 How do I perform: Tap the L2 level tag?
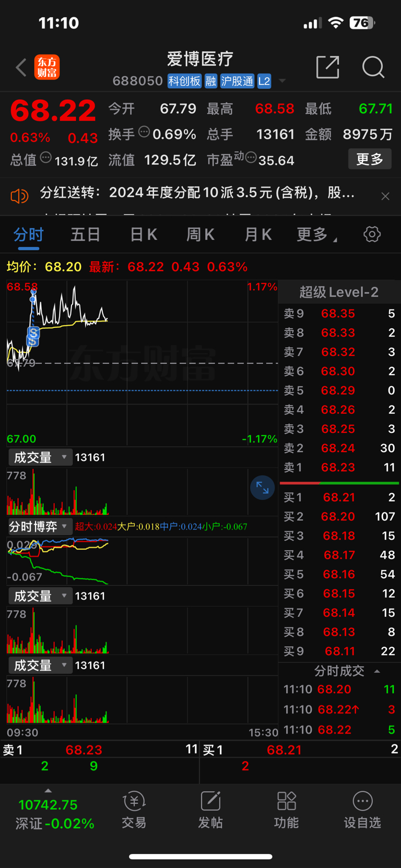click(264, 81)
